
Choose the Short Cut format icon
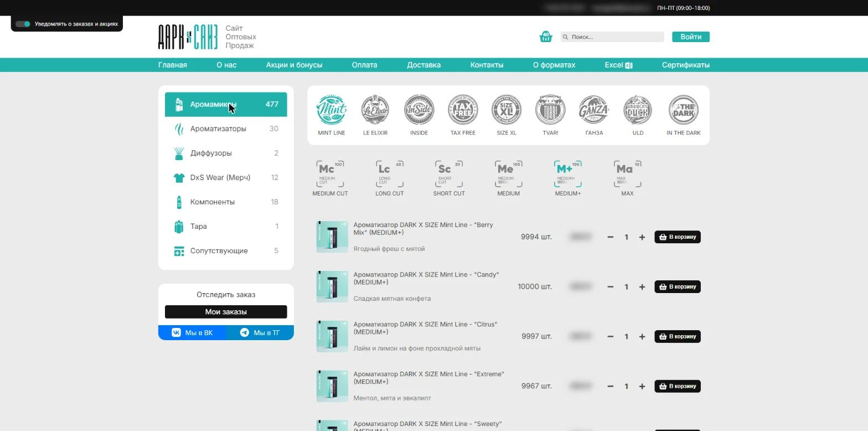(449, 174)
